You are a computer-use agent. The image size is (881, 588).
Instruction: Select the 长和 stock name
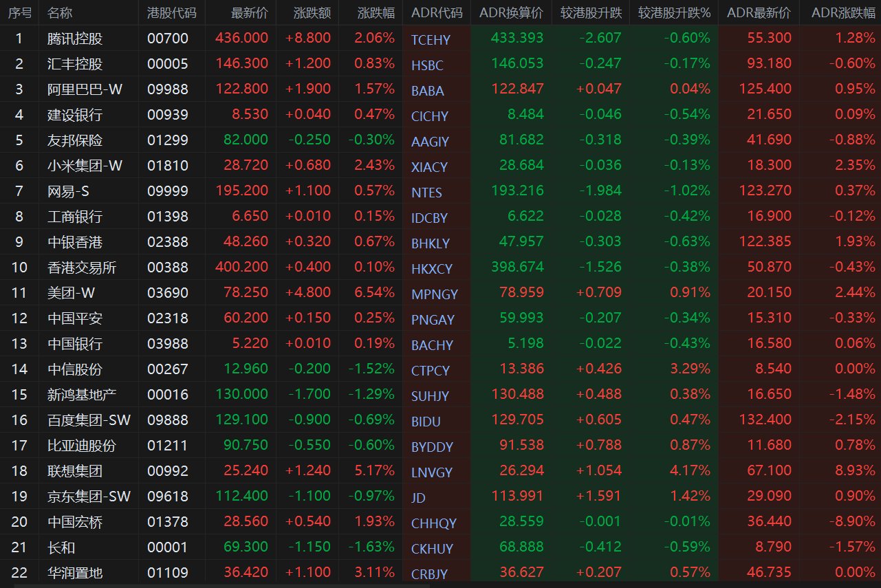(62, 547)
